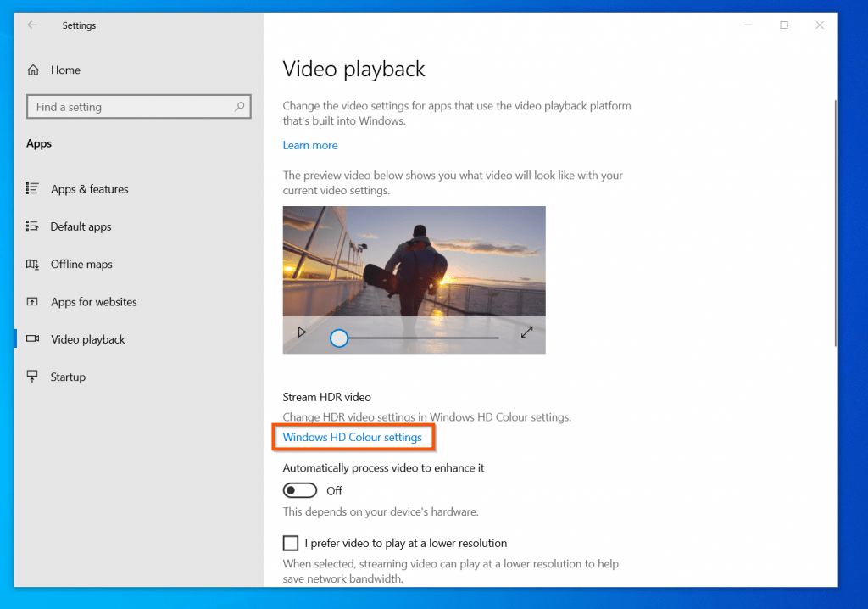Check the lower resolution preference box

coord(291,543)
